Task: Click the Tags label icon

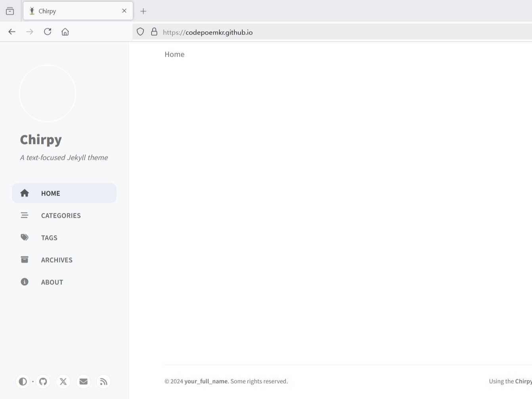Action: pos(24,237)
